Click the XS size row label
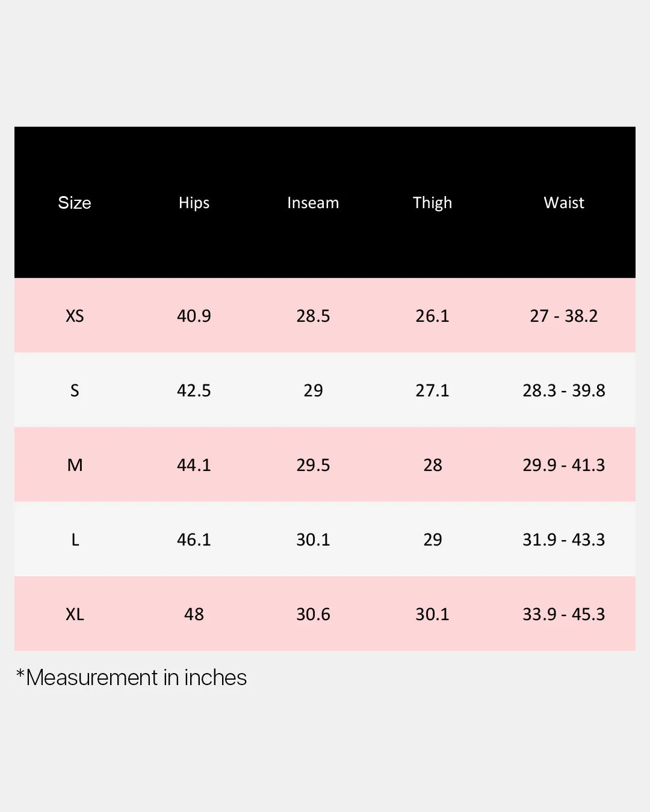The image size is (650, 812). pyautogui.click(x=75, y=316)
